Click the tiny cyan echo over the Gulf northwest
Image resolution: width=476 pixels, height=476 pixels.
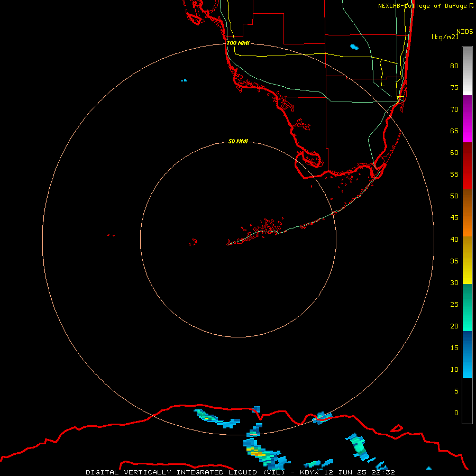tap(184, 80)
